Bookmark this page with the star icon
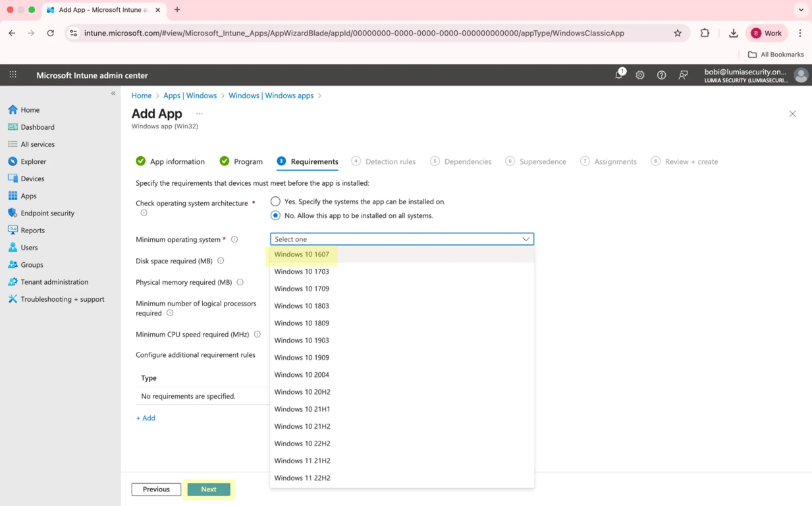812x506 pixels. pos(678,33)
